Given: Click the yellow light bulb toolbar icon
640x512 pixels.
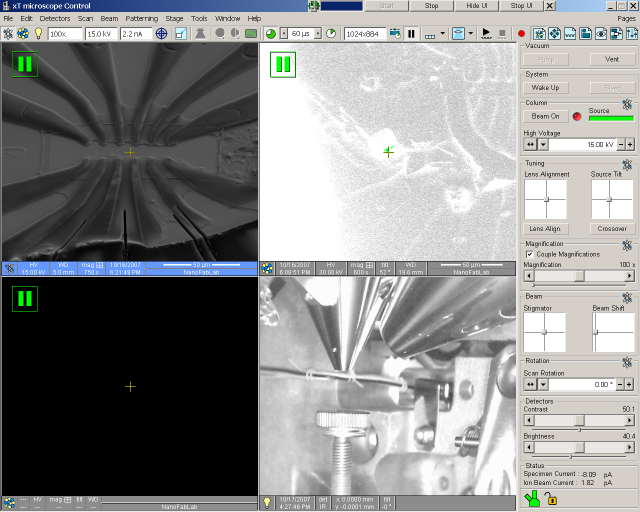Looking at the screenshot, I should tap(39, 33).
